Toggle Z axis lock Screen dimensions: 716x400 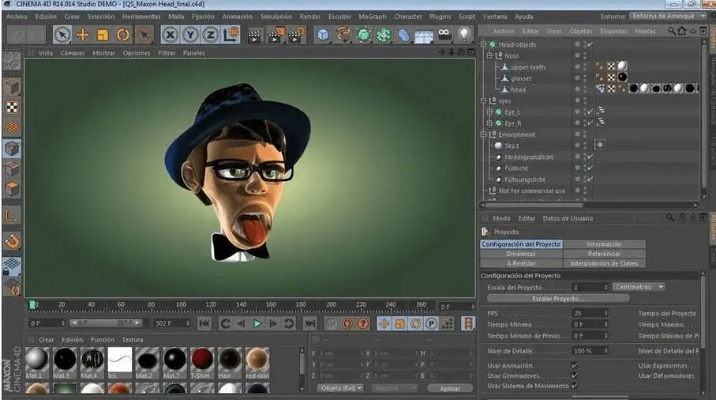click(x=210, y=35)
